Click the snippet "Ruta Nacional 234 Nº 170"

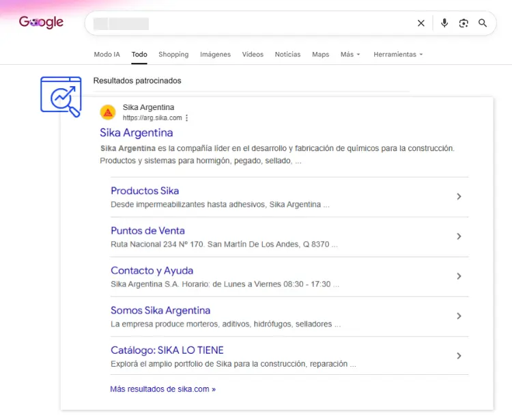[224, 244]
